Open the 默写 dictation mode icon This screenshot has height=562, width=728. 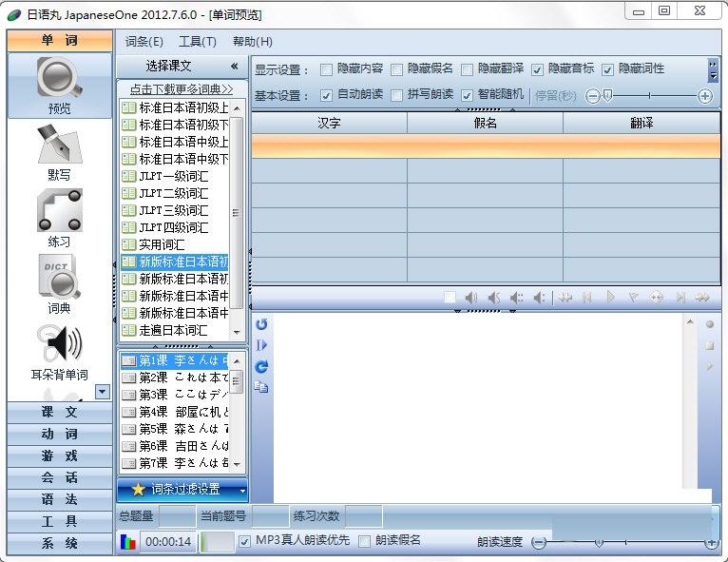click(x=60, y=152)
